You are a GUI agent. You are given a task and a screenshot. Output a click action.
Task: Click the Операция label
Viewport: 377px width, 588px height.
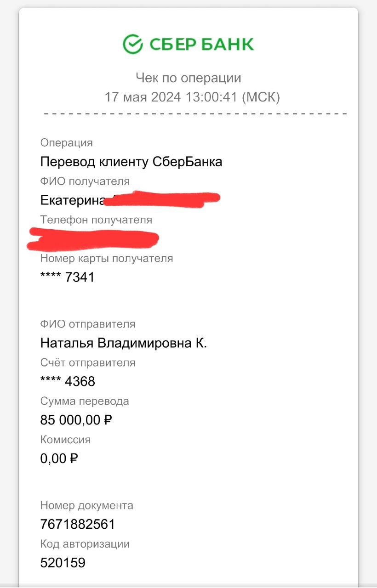(67, 143)
